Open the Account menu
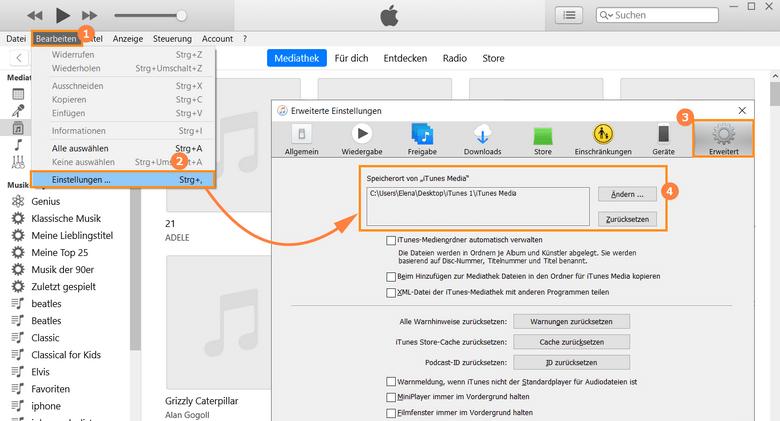Image resolution: width=780 pixels, height=421 pixels. 217,38
